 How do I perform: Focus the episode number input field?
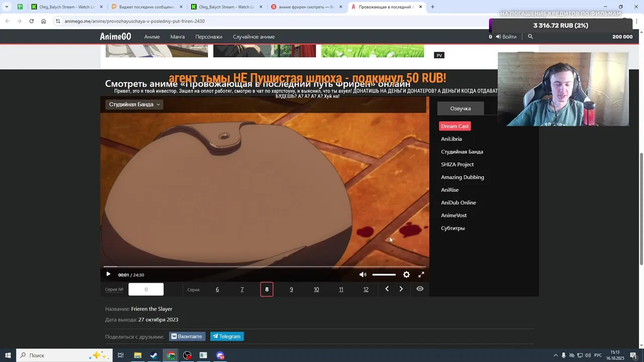click(146, 289)
